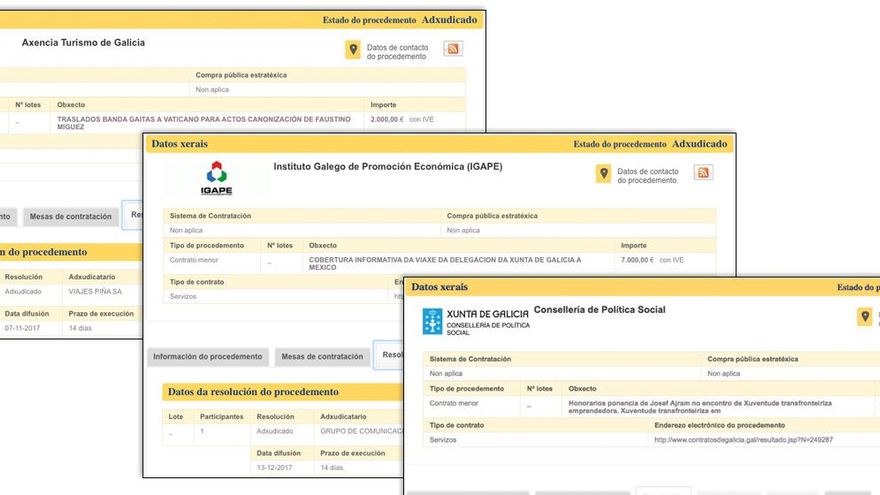
Task: Switch to 'Mesas de contratación' tab in IGAPE panel
Action: (x=322, y=357)
